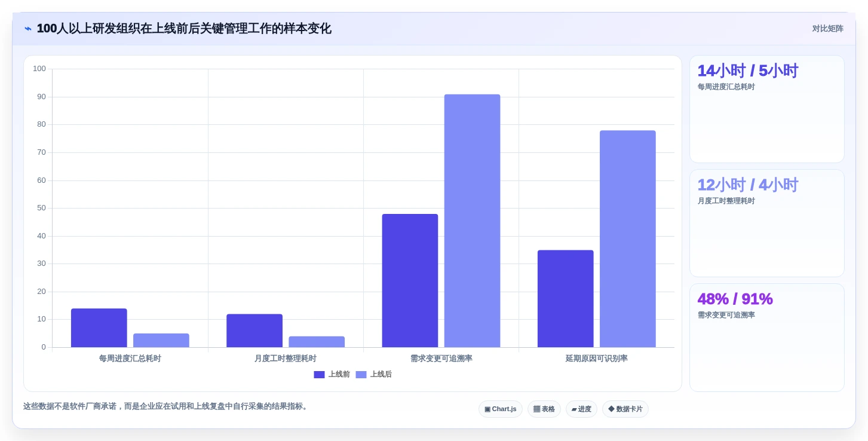
Task: Click the card caption 每周进度汇总耗时
Action: pos(726,87)
